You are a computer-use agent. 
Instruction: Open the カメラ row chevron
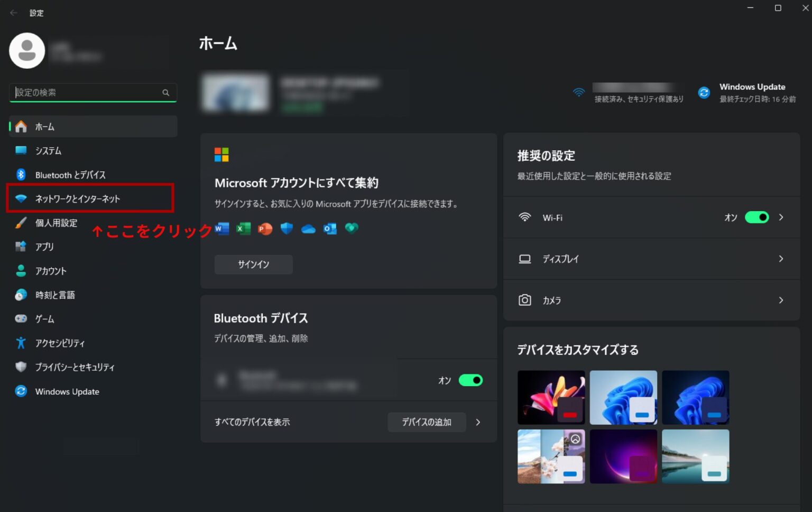(x=781, y=300)
